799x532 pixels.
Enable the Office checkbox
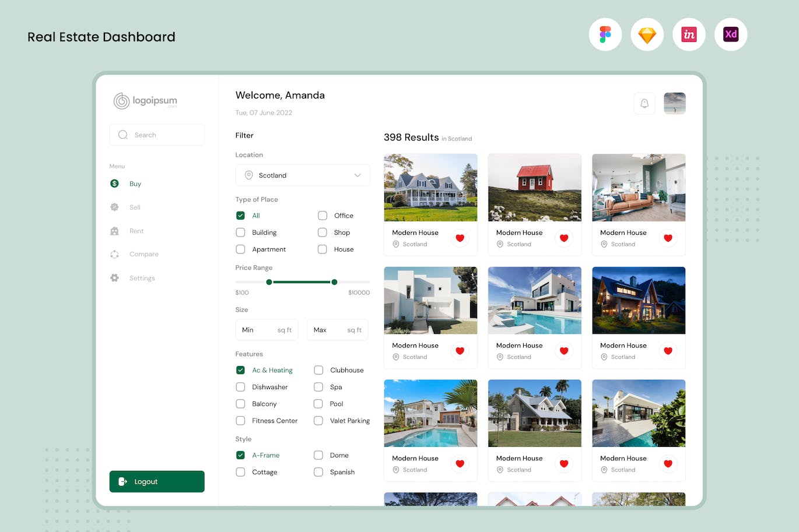pyautogui.click(x=322, y=216)
